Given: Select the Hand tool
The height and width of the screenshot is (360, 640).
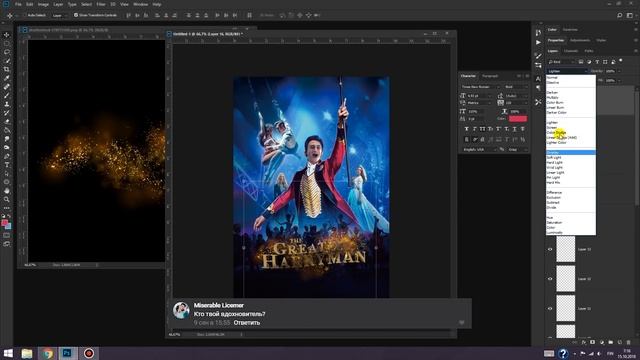Looking at the screenshot, I should [7, 191].
